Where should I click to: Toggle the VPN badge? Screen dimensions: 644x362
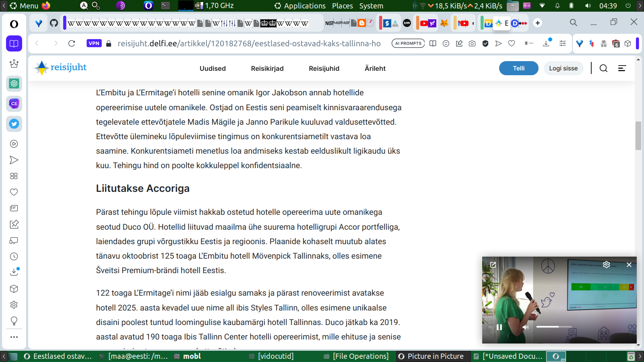coord(94,43)
